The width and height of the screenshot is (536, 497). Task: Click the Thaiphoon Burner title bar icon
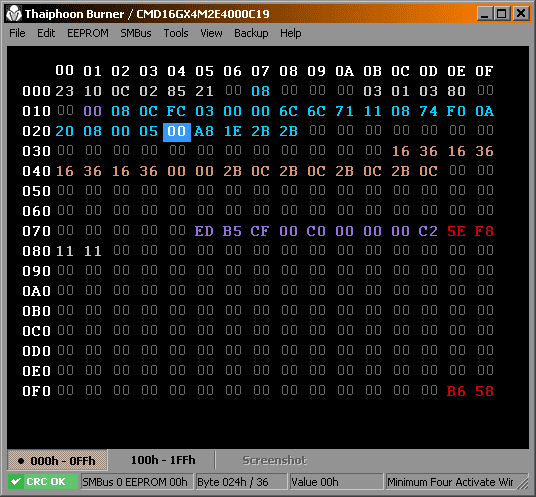[x=14, y=14]
